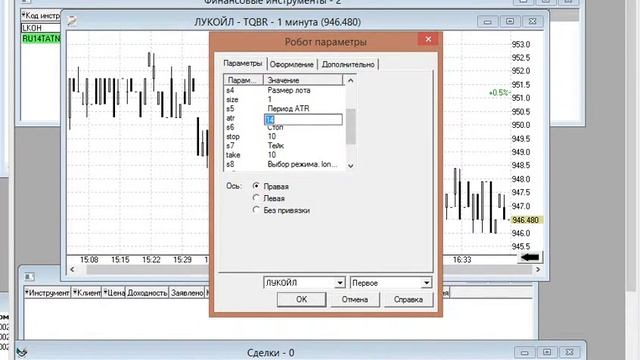640x360 pixels.
Task: Click the Парам... column header
Action: click(x=244, y=80)
